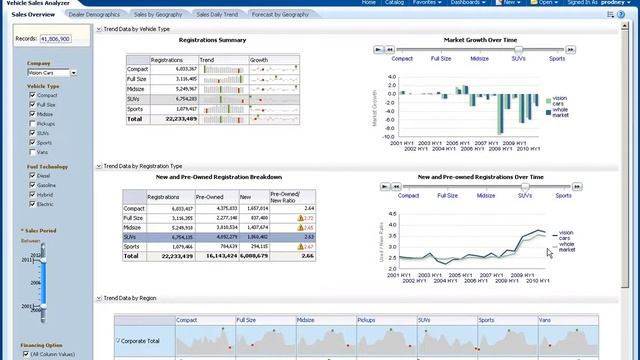Click Compact column sparkline for Corporate Total
The image size is (640, 360).
coord(205,341)
